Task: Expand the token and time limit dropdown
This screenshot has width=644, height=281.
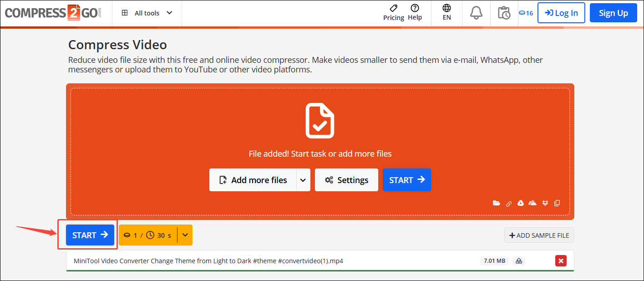Action: (185, 235)
